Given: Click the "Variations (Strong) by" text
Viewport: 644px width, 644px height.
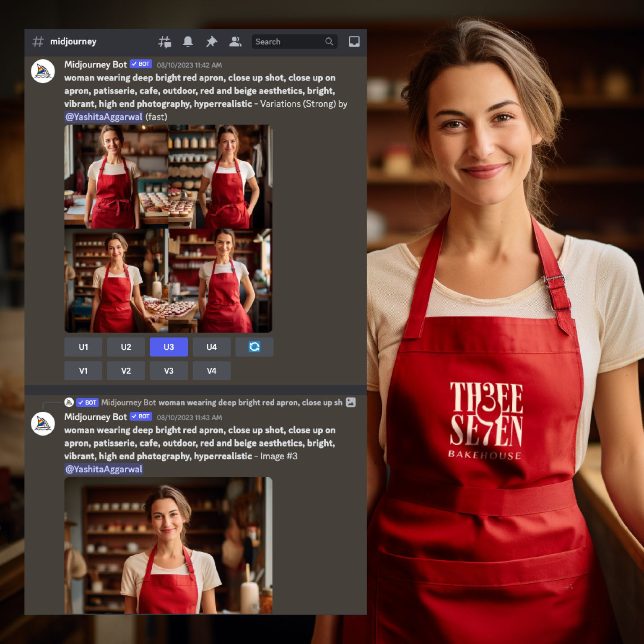Looking at the screenshot, I should click(304, 104).
